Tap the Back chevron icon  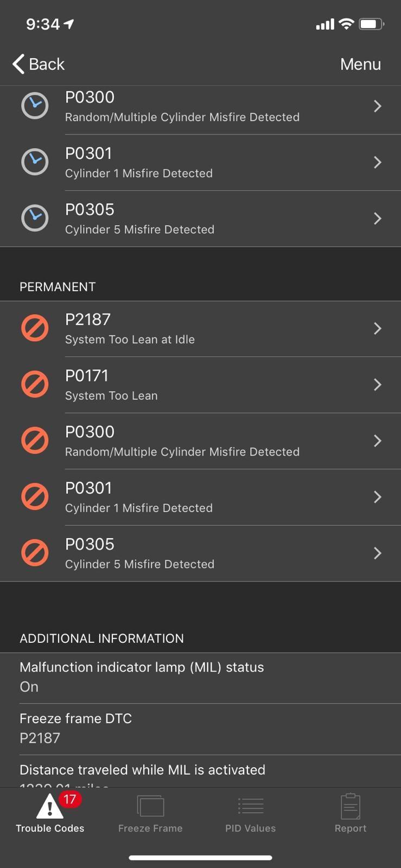(19, 64)
